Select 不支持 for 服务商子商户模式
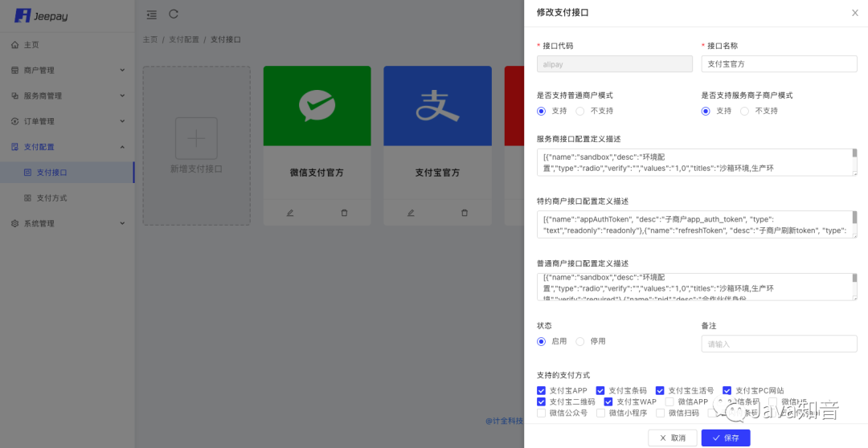868x448 pixels. (744, 111)
